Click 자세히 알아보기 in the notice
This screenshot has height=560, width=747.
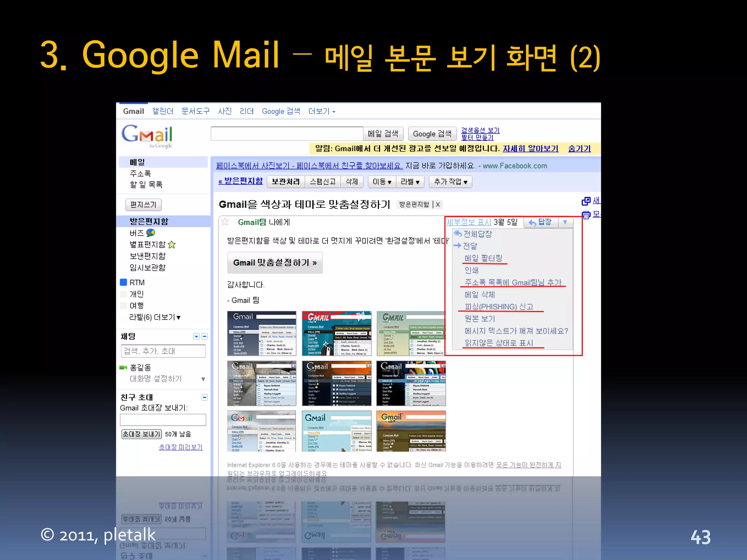[531, 148]
